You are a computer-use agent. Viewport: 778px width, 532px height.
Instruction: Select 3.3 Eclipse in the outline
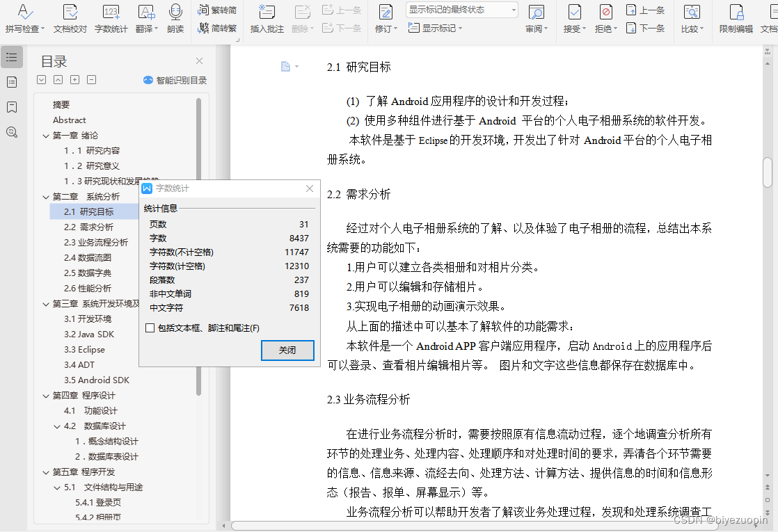click(x=84, y=350)
